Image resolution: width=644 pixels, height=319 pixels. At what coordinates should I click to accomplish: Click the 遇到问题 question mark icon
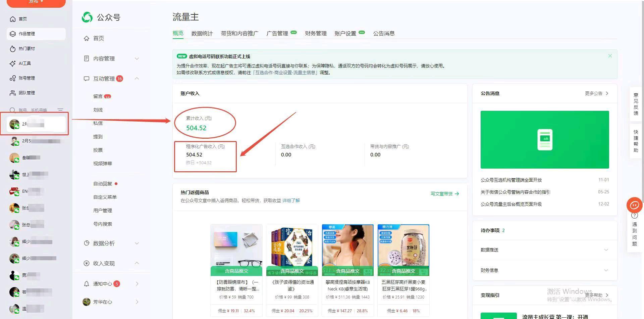635,215
